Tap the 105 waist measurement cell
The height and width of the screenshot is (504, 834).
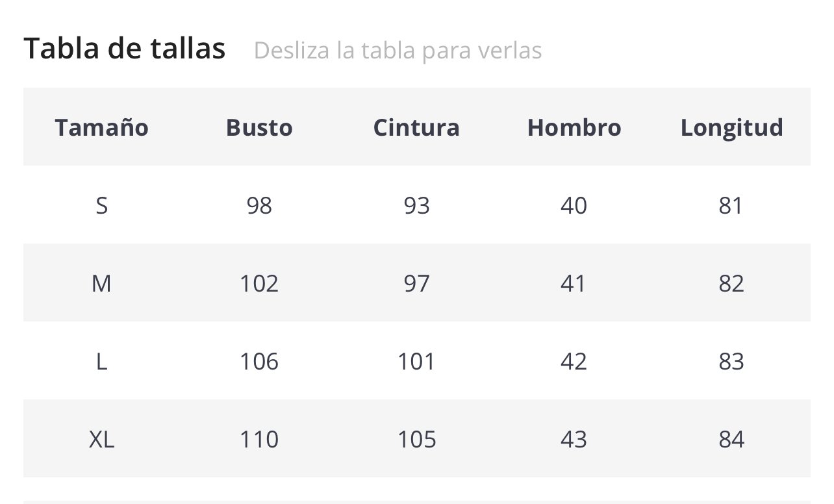click(x=416, y=439)
